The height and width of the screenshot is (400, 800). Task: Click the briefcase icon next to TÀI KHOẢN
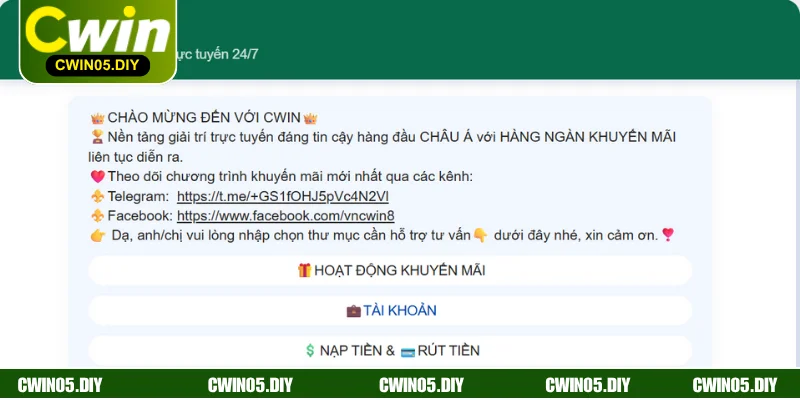coord(354,311)
